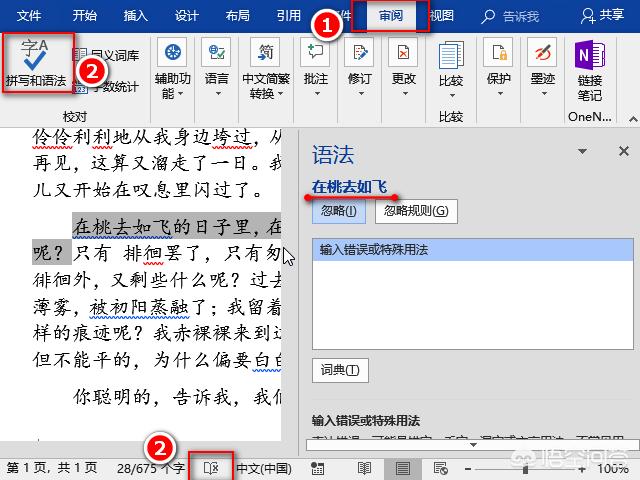640x480 pixels.
Task: Open Grammar pane options dropdown arrow
Action: click(582, 151)
